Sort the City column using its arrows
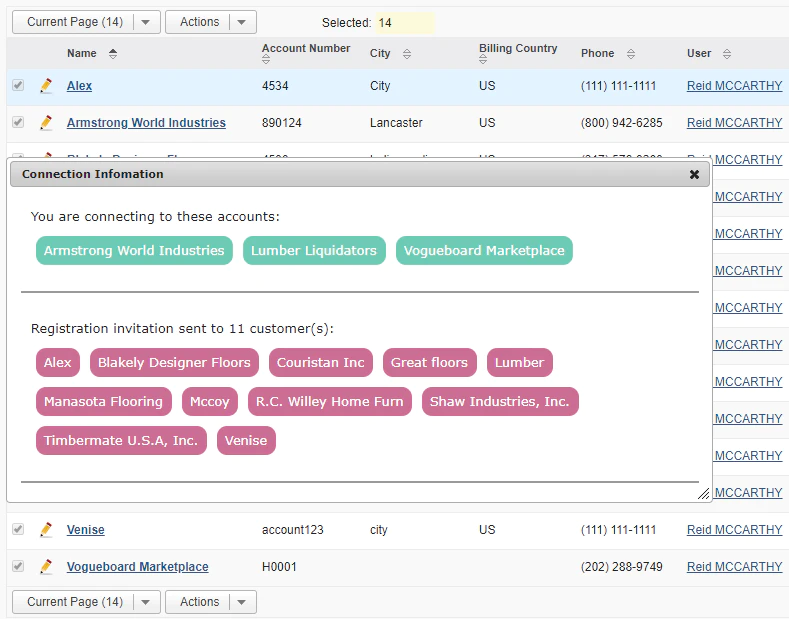This screenshot has height=619, width=789. (x=407, y=54)
